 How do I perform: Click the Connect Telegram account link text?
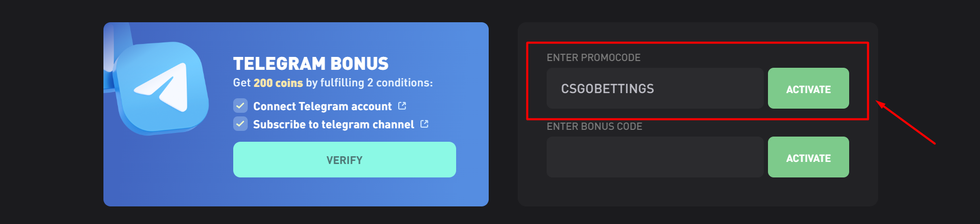point(322,107)
